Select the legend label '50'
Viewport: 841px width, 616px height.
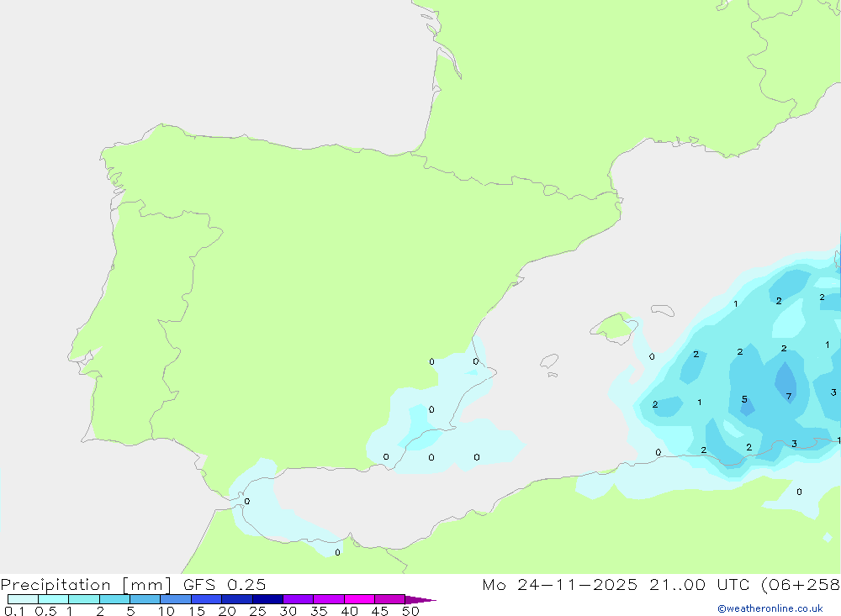pos(411,611)
